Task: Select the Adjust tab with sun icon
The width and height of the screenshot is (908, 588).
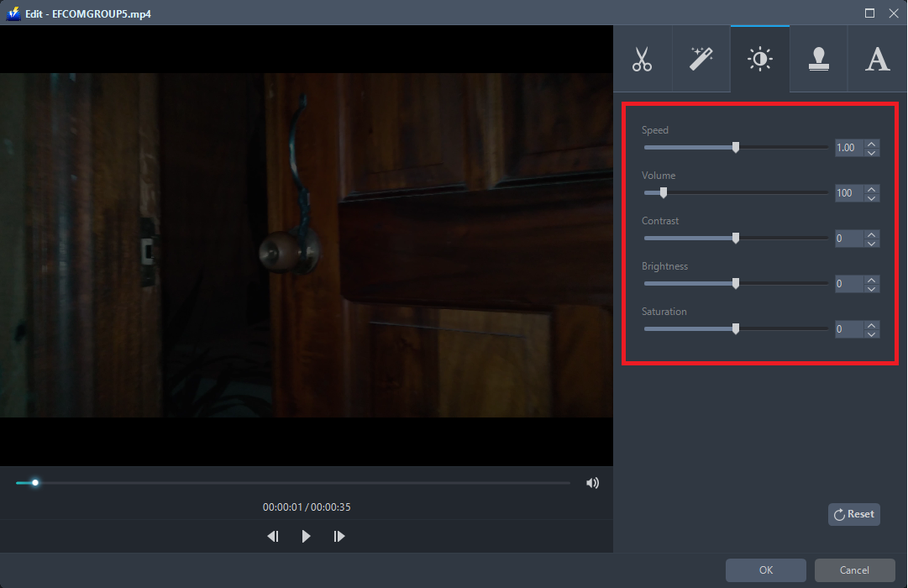Action: pos(759,58)
